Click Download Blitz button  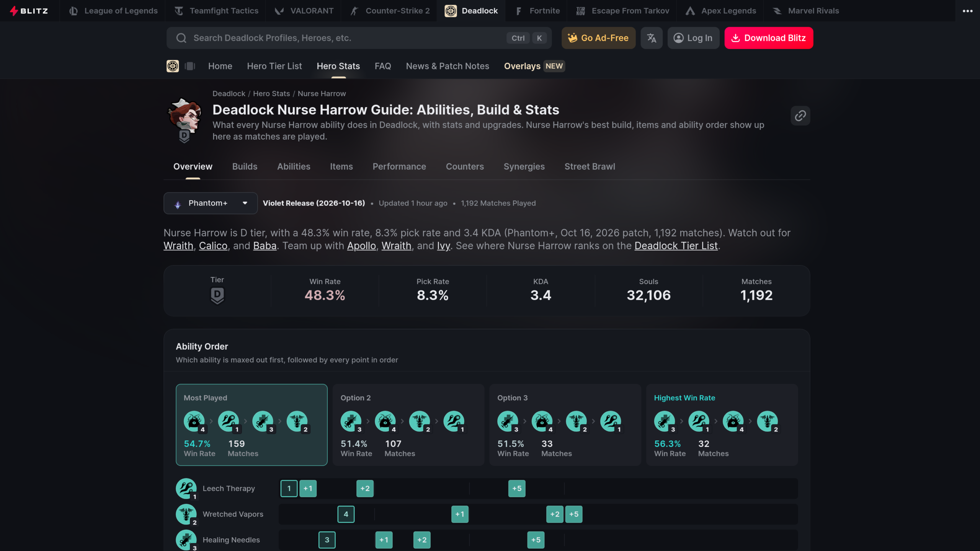tap(769, 38)
